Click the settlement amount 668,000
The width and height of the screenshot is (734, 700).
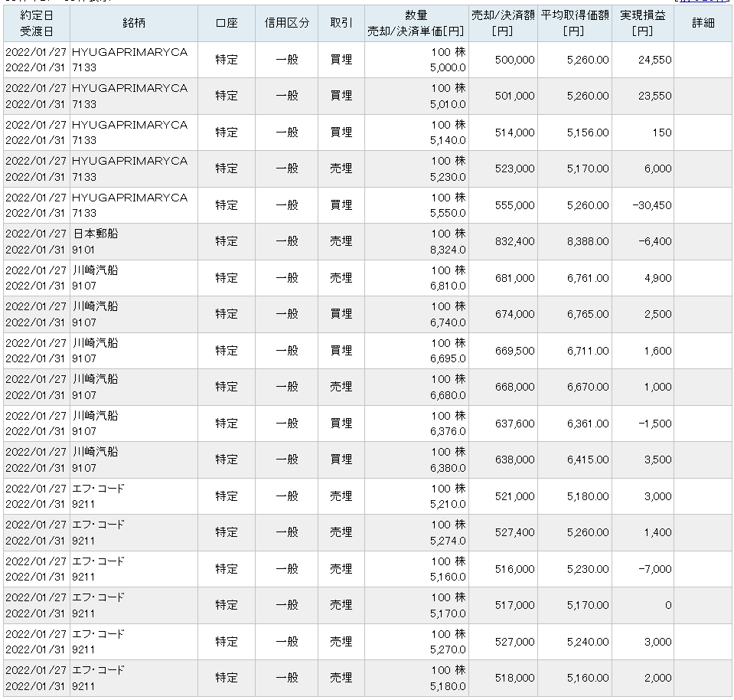click(x=514, y=387)
